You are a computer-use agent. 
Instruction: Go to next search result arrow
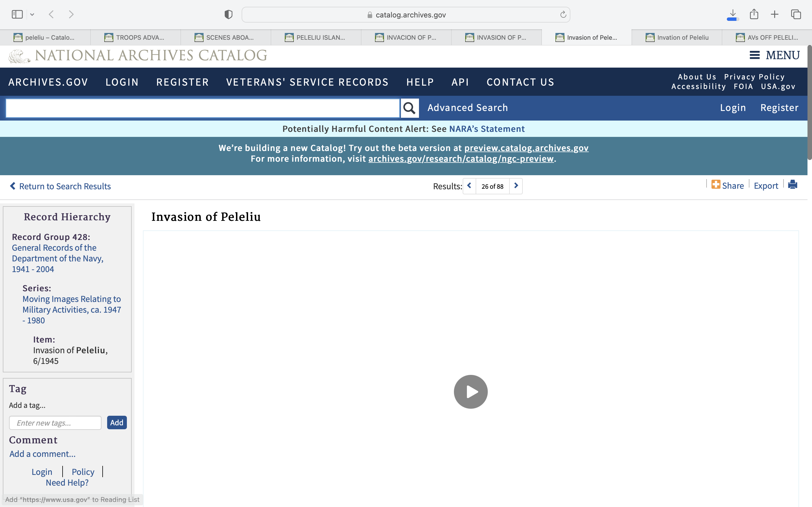point(516,186)
